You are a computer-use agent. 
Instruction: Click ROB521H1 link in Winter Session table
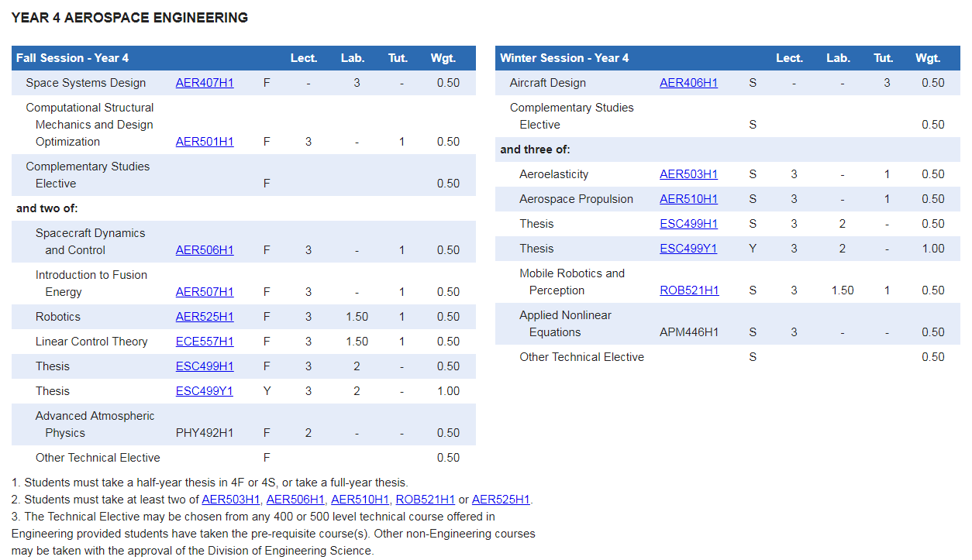[689, 290]
